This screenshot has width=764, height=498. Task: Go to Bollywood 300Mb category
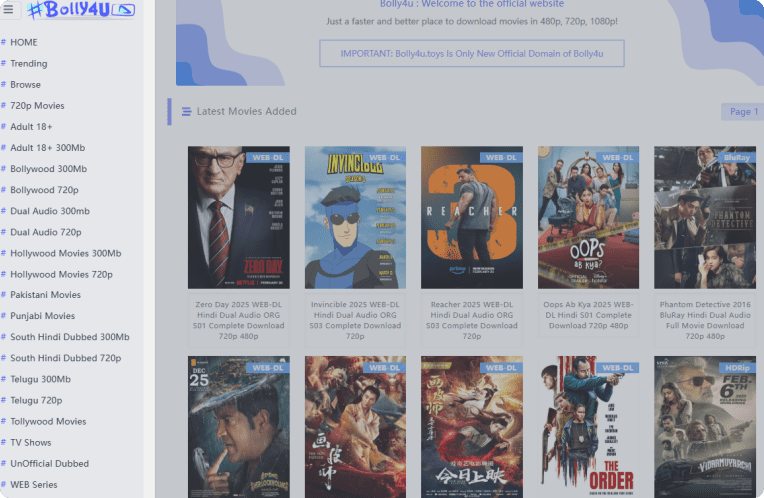point(48,169)
